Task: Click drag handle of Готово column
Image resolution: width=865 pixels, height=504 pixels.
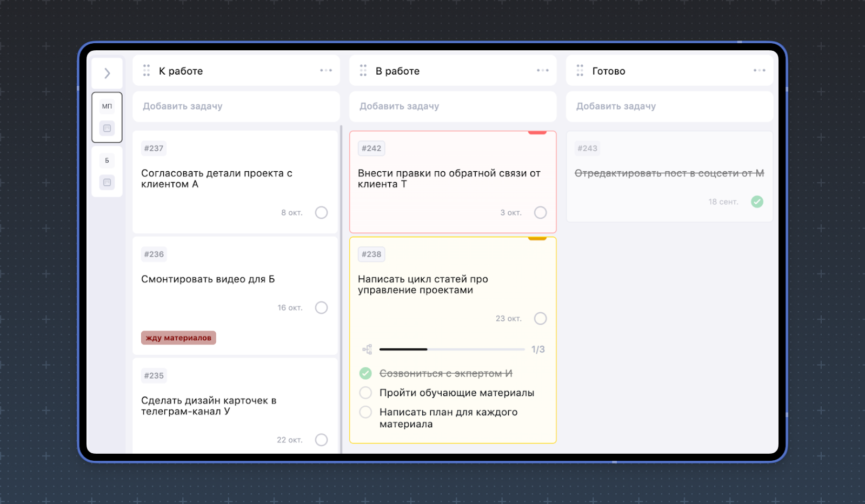Action: [x=580, y=71]
